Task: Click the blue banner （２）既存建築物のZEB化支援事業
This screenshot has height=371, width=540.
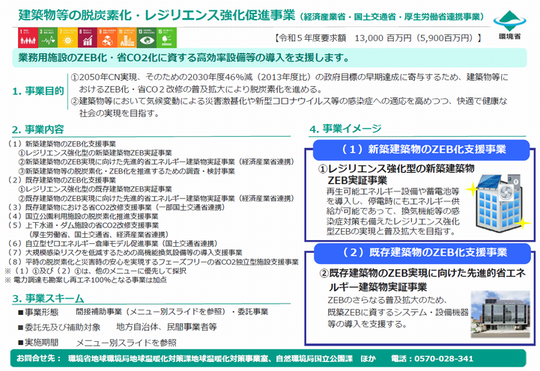Action: click(422, 253)
